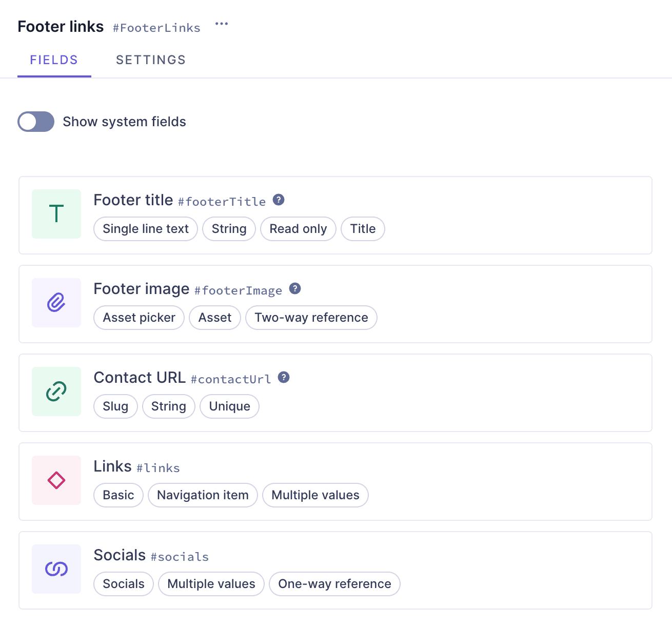
Task: Click the #FooterLinks API ID label
Action: [156, 28]
